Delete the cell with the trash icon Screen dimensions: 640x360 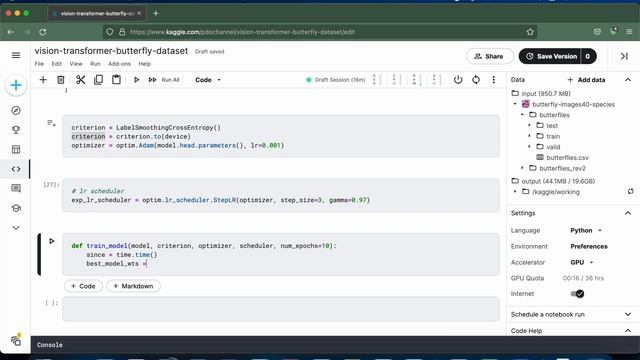[x=60, y=80]
